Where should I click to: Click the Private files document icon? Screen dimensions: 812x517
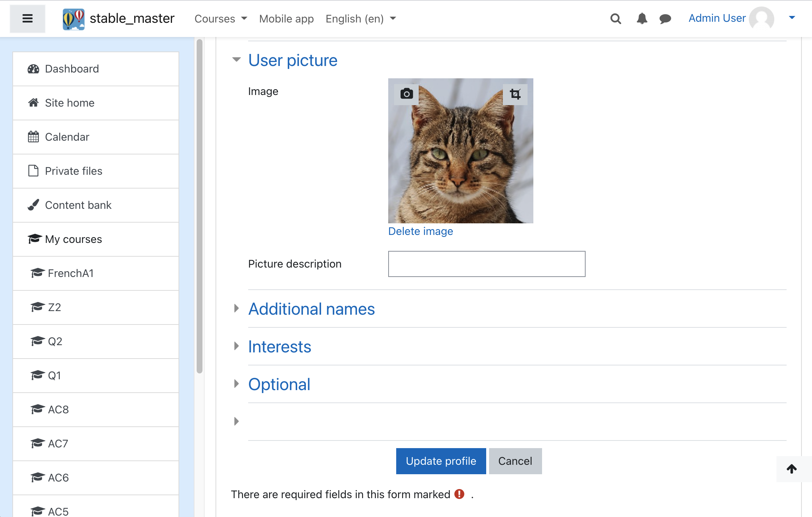click(x=33, y=171)
